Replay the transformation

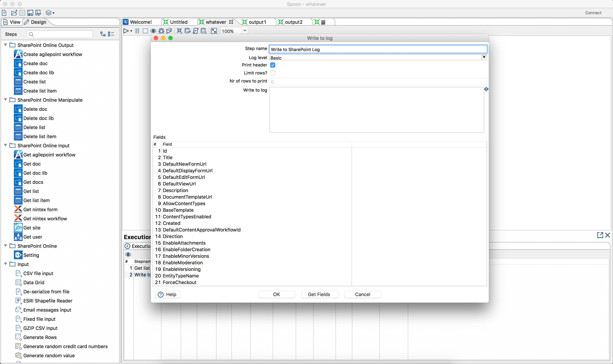[169, 31]
